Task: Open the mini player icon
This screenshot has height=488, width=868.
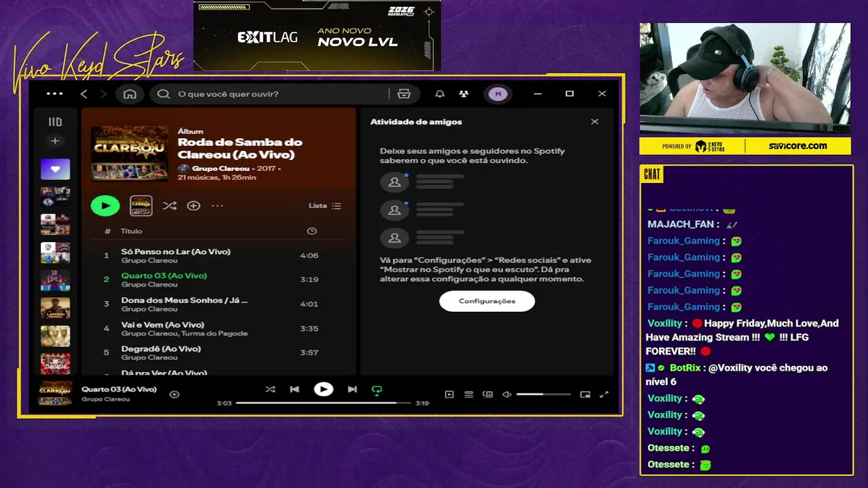Action: pos(585,394)
